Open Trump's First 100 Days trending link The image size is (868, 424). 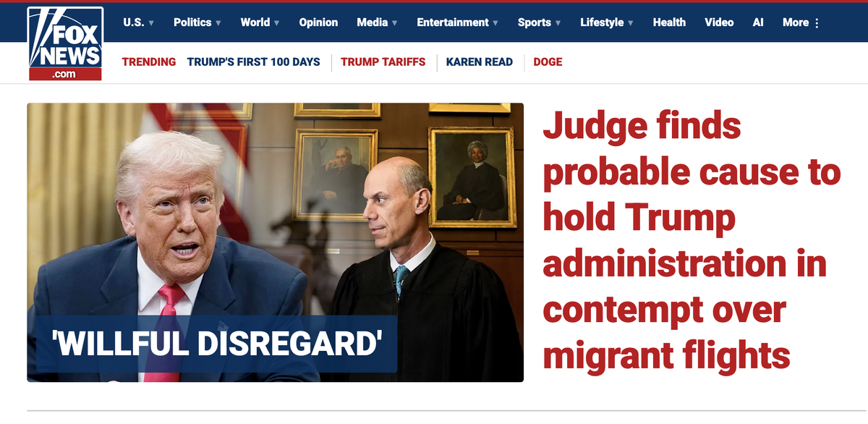pyautogui.click(x=253, y=62)
